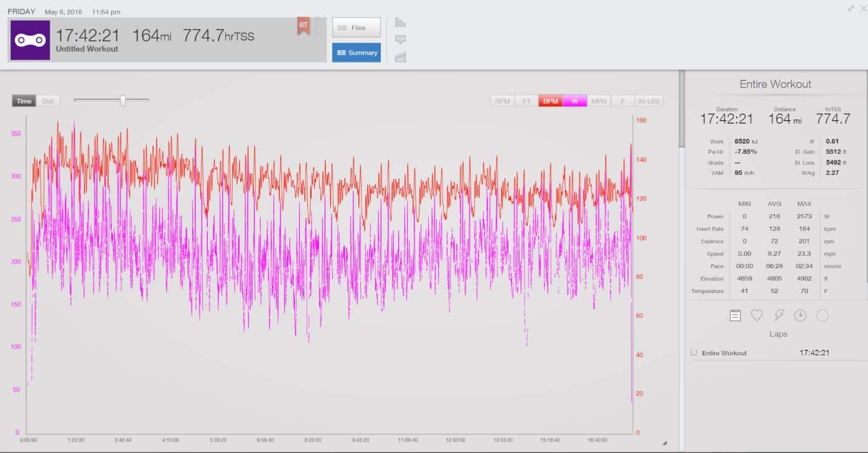The height and width of the screenshot is (453, 868).
Task: Select the power lightning bolt icon
Action: coord(779,315)
